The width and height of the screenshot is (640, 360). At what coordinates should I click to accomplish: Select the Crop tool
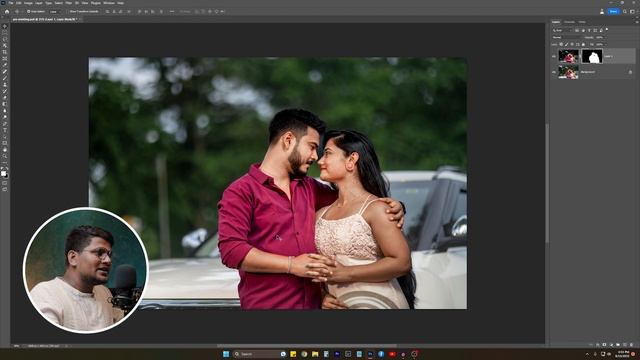(x=5, y=52)
